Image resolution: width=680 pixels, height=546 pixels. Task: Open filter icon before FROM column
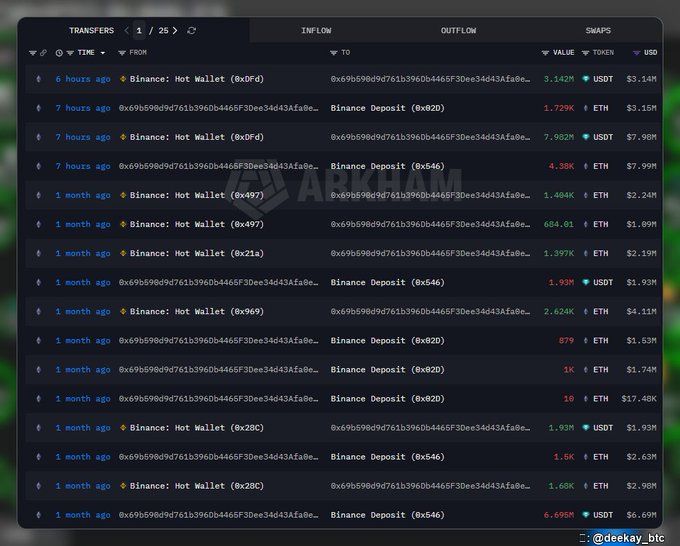coord(122,53)
